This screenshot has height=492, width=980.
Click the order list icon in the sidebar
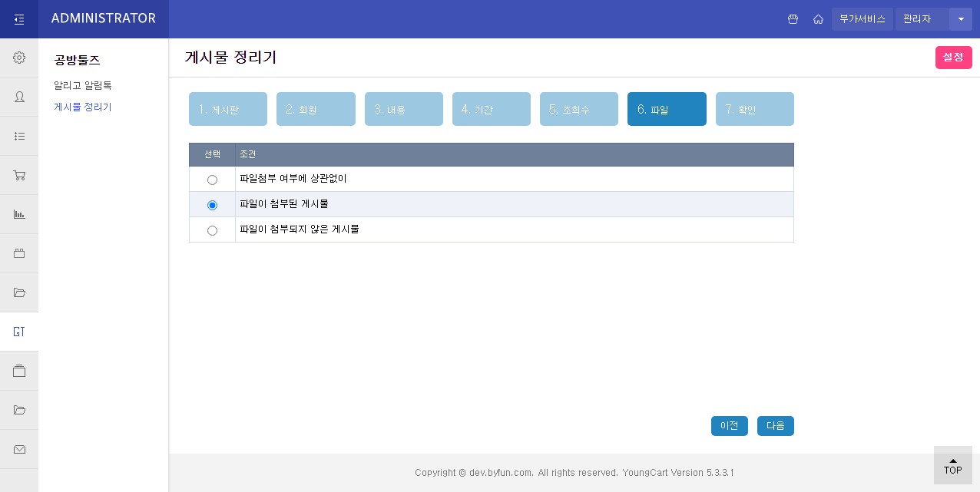point(19,137)
